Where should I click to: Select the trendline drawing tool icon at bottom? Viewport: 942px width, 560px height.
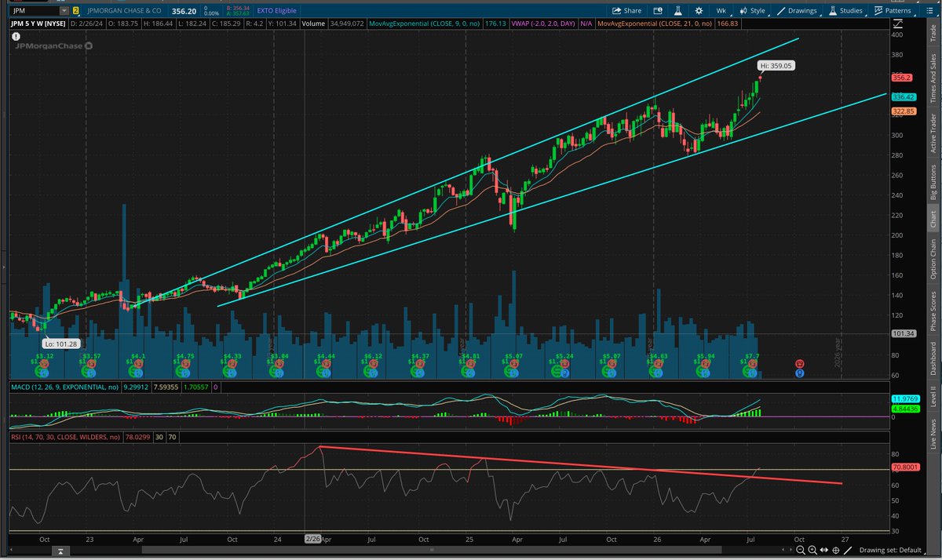coord(848,551)
